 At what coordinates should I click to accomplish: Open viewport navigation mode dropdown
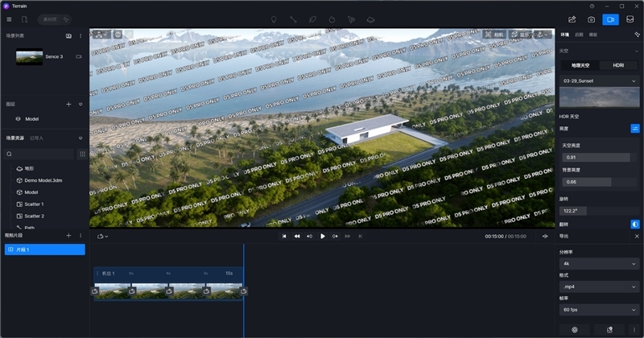tap(101, 35)
